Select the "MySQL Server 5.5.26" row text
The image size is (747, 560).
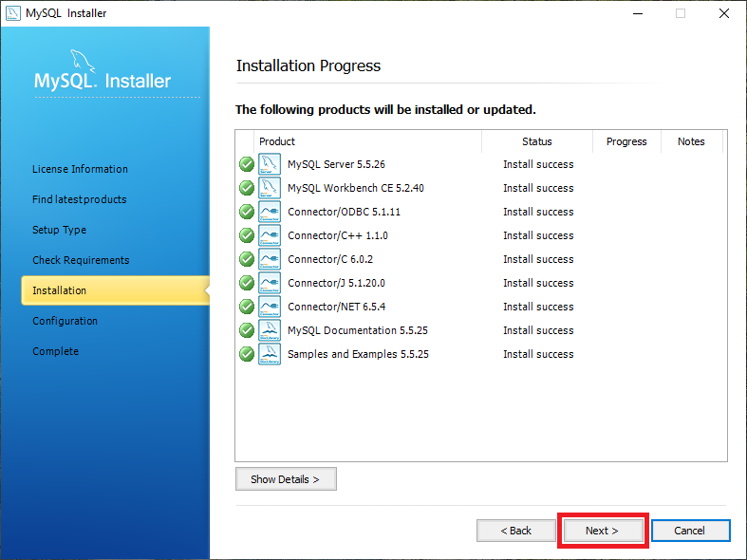336,164
